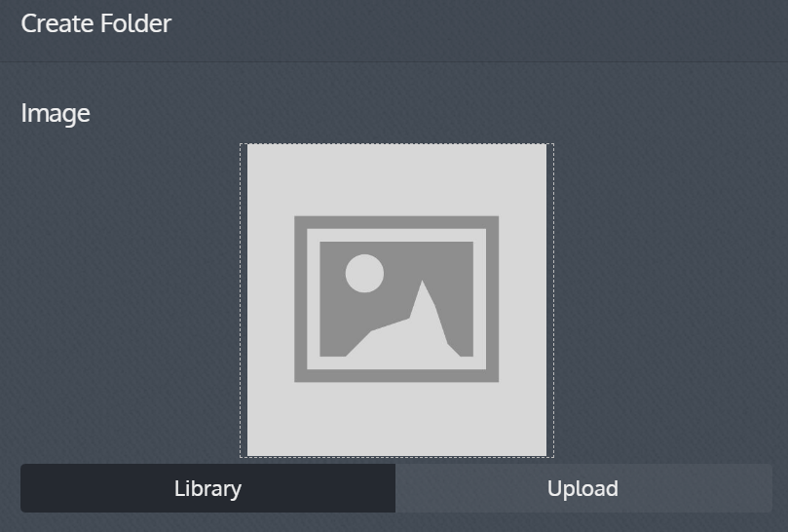Click the Image section label
Image resolution: width=788 pixels, height=532 pixels.
coord(56,114)
